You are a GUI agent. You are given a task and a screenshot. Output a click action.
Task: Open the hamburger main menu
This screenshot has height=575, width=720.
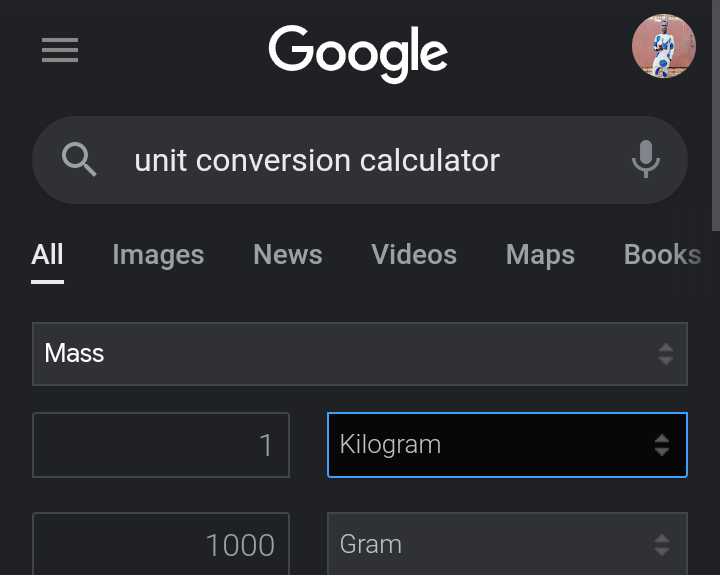point(60,50)
